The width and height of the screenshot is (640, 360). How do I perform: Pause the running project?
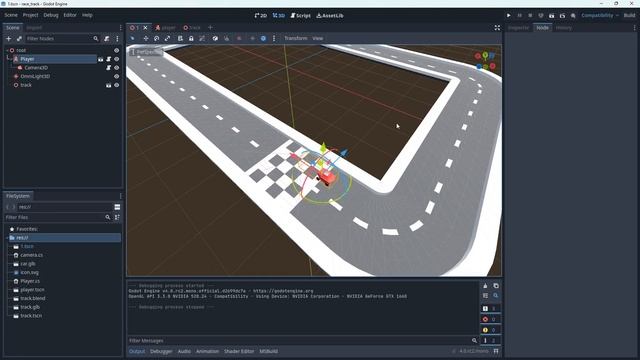pyautogui.click(x=520, y=16)
